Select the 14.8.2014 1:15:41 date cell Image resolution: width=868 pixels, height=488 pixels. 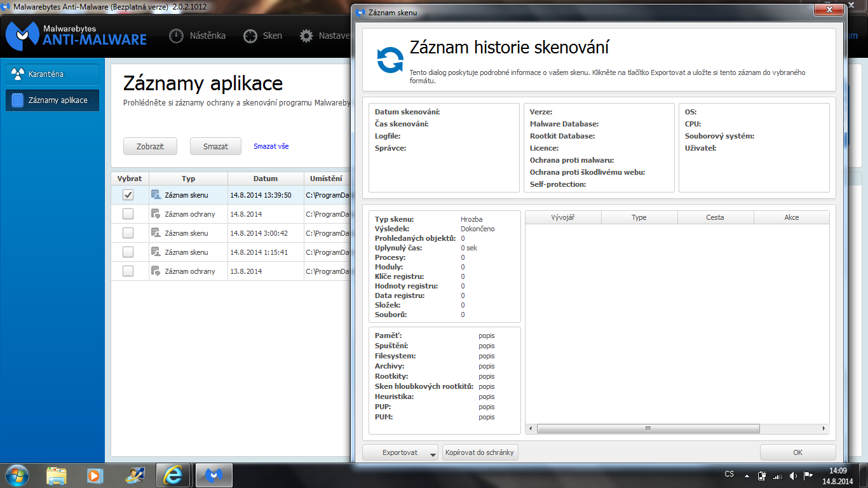pyautogui.click(x=266, y=252)
